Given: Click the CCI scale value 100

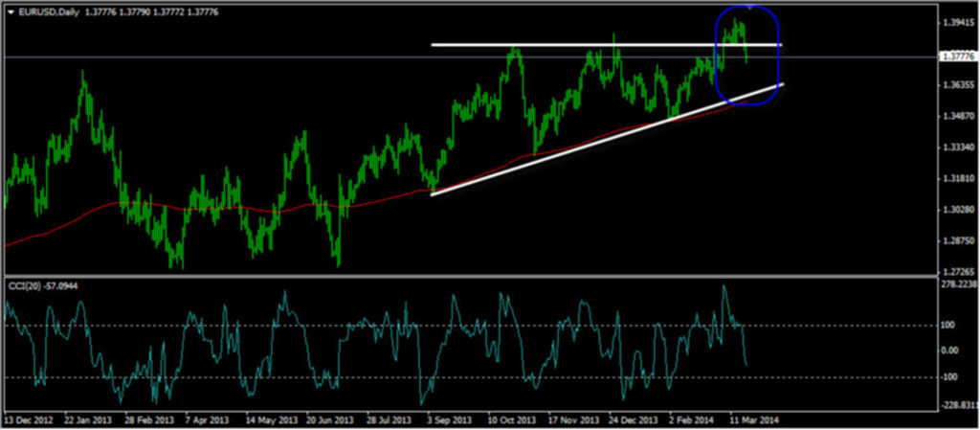Looking at the screenshot, I should coord(947,327).
